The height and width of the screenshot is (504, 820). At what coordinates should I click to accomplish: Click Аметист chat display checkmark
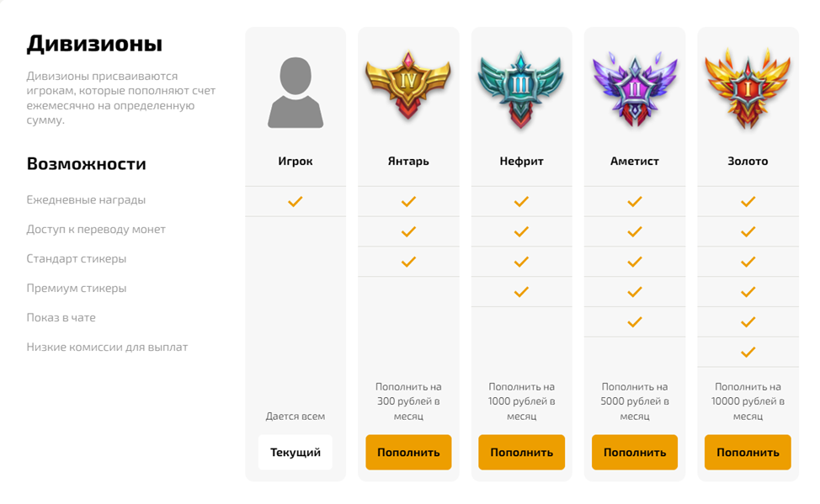[635, 321]
